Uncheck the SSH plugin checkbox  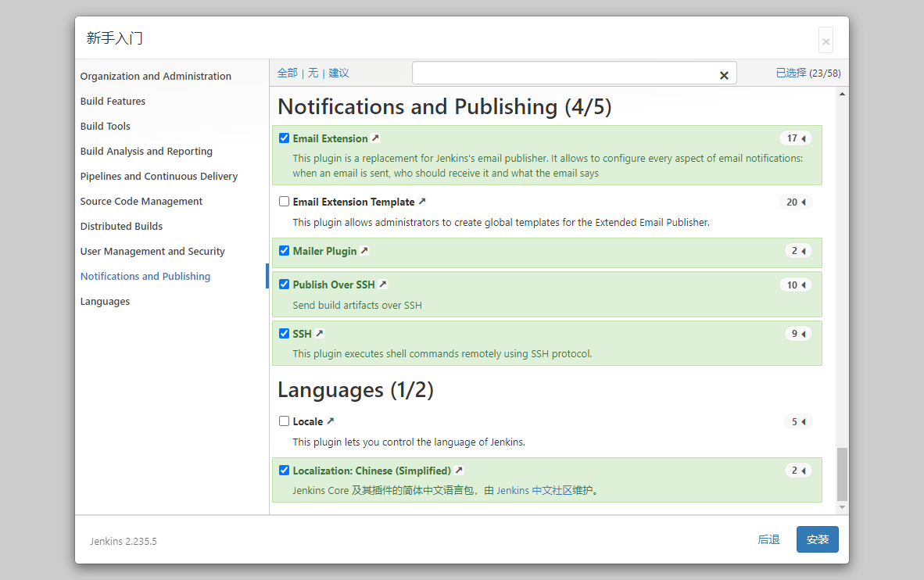pos(284,333)
